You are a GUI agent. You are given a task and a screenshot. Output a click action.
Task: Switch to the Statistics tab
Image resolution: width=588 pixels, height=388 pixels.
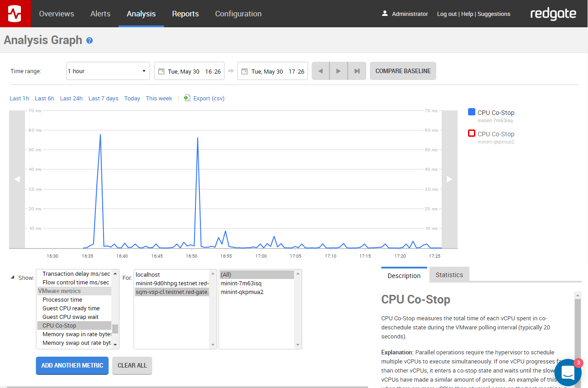click(449, 274)
